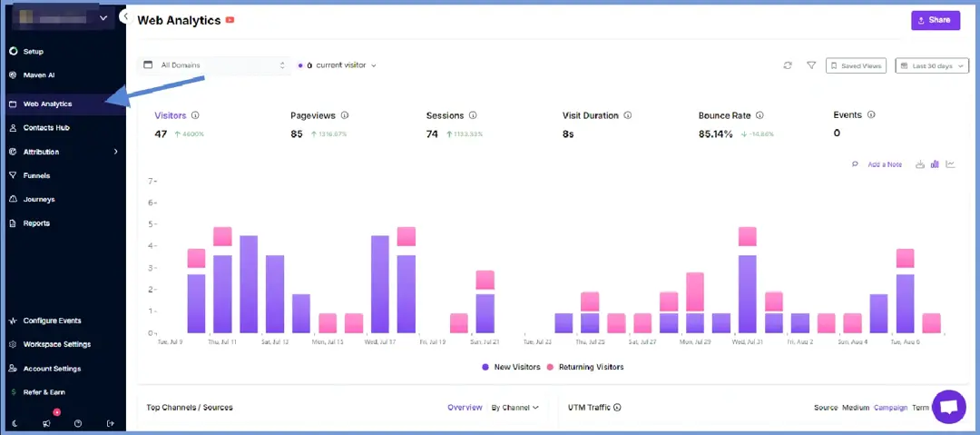Image resolution: width=980 pixels, height=435 pixels.
Task: Click the help circle icon in the sidebar footer
Action: pyautogui.click(x=78, y=424)
